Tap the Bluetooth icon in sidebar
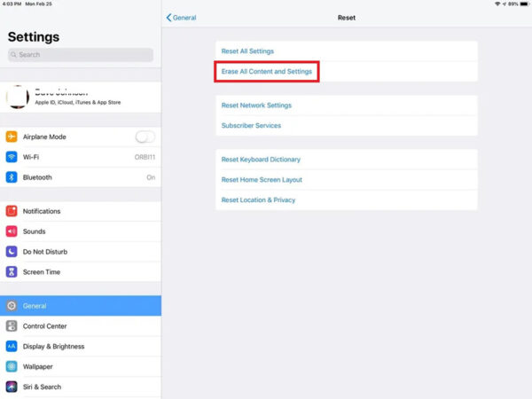The image size is (532, 399). tap(12, 177)
